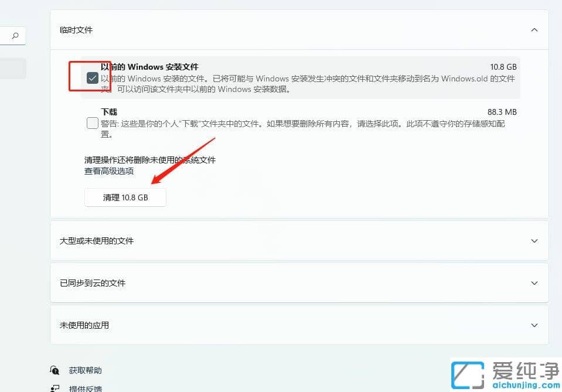Open the 获取帮助 text link

85,370
